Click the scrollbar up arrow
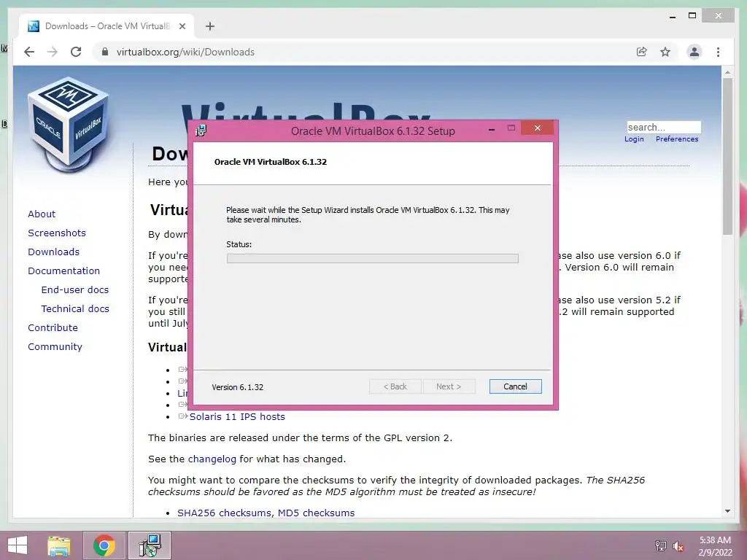747x560 pixels. point(727,72)
